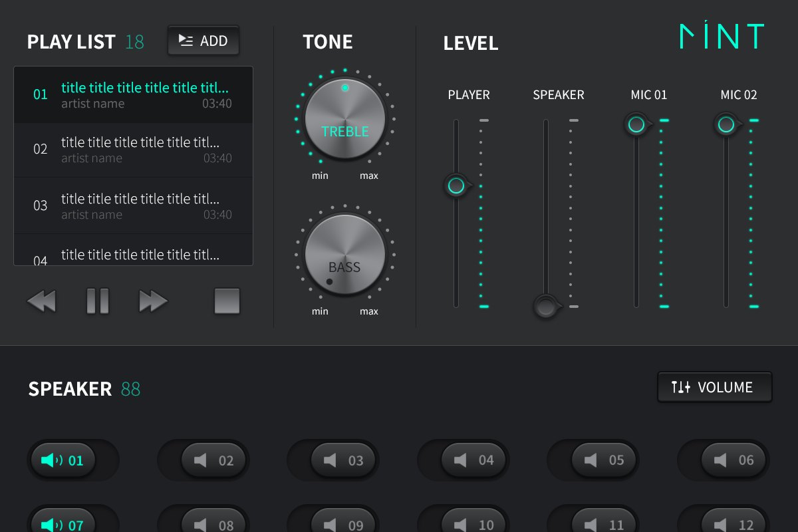Click the rewind playback icon
The height and width of the screenshot is (532, 798).
(41, 301)
